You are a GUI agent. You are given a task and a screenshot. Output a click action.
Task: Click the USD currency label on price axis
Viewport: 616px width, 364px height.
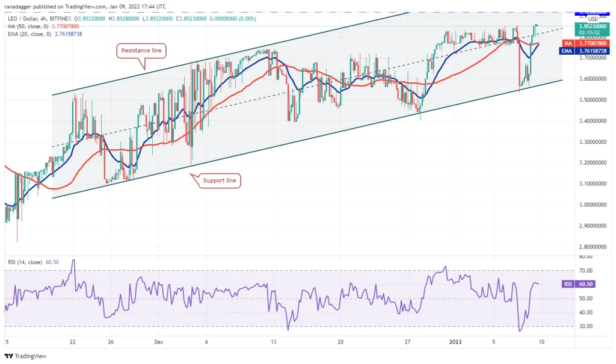(593, 19)
